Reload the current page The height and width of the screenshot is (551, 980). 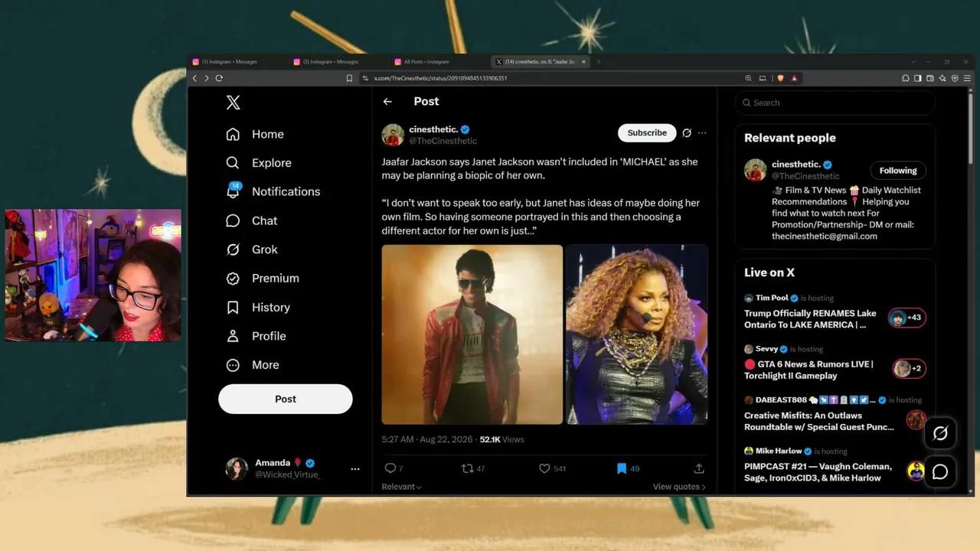tap(219, 78)
